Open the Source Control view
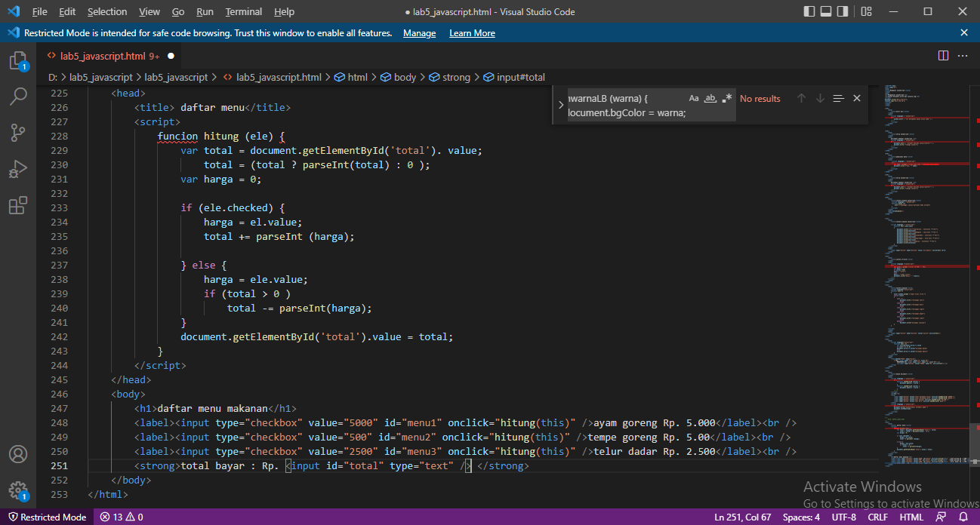Viewport: 980px width, 525px height. [x=19, y=133]
